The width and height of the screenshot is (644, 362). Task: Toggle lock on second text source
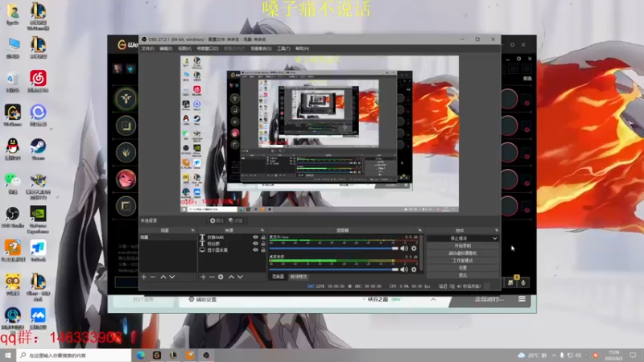point(263,244)
